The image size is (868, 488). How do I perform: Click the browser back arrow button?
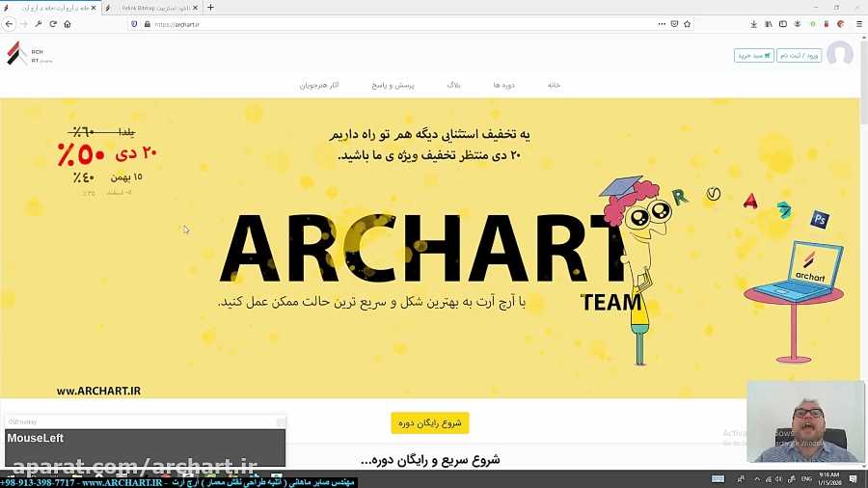(x=10, y=24)
